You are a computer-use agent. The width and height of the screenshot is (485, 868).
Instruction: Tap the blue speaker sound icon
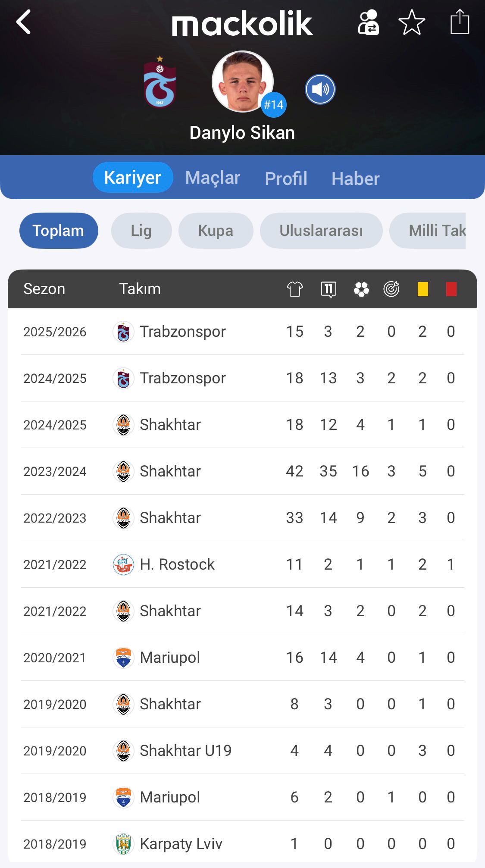point(320,89)
